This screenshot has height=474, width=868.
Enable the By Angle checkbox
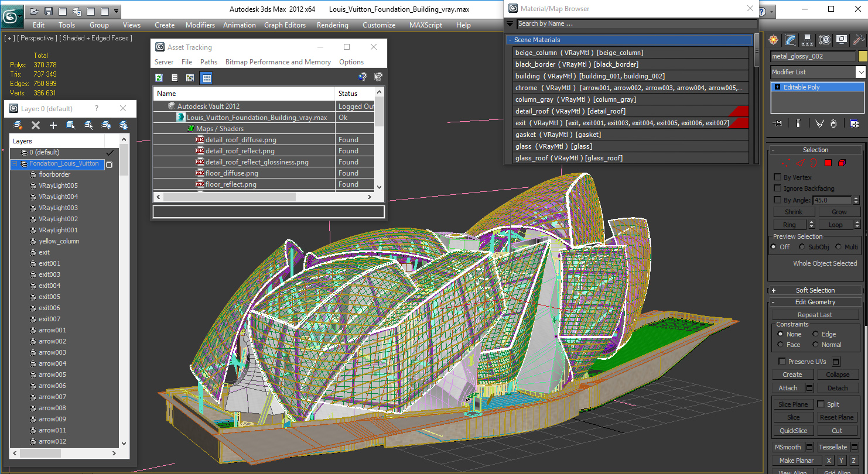tap(778, 200)
